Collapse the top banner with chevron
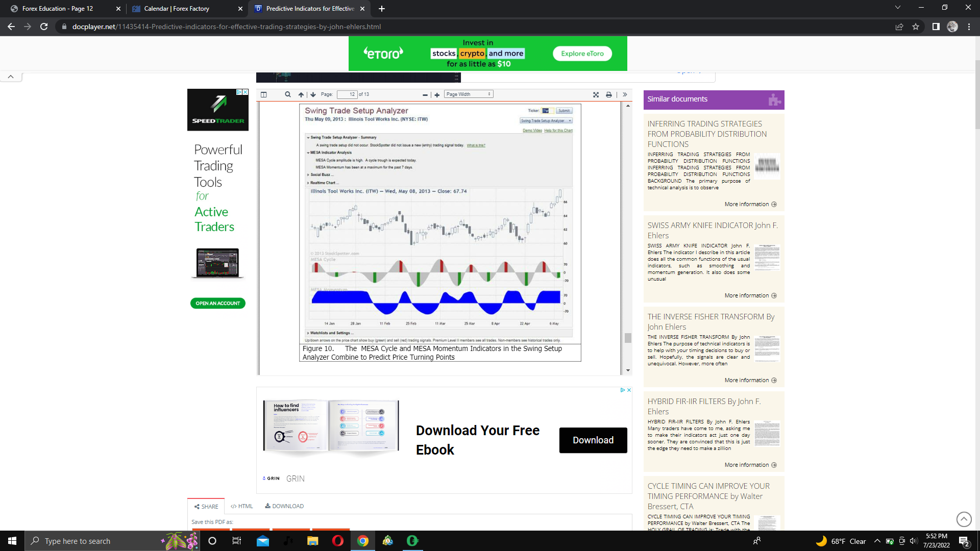Viewport: 980px width, 551px height. tap(11, 77)
